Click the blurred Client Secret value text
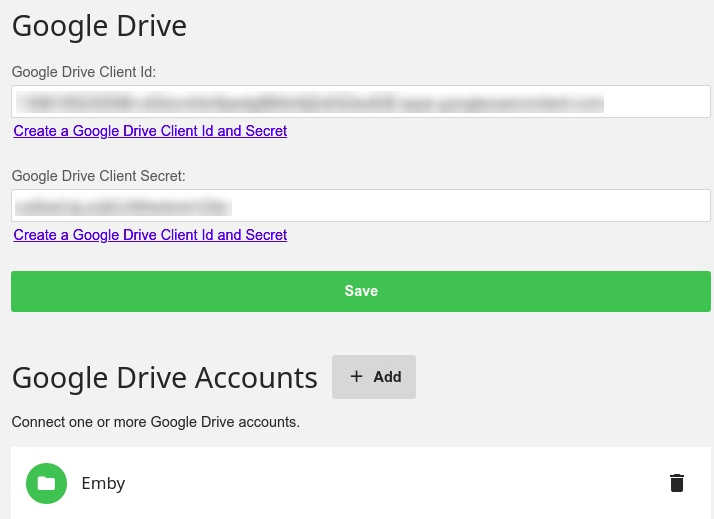 coord(122,206)
